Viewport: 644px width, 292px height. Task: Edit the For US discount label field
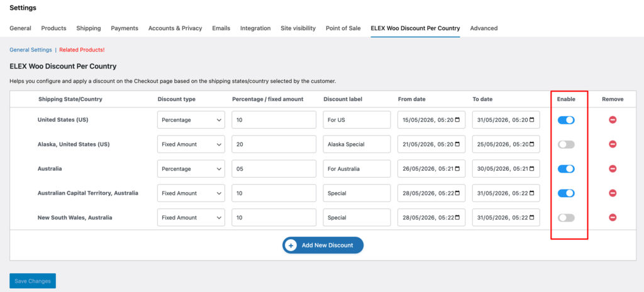[357, 120]
